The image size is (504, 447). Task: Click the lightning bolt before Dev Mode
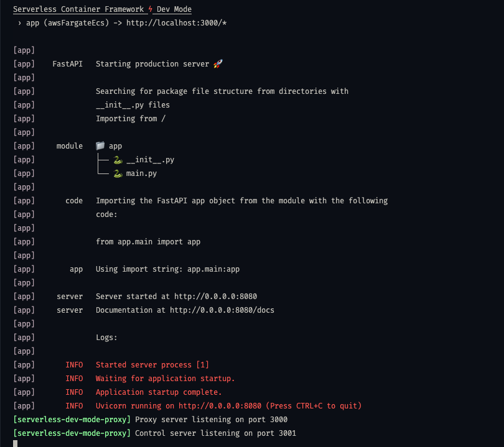(x=150, y=9)
